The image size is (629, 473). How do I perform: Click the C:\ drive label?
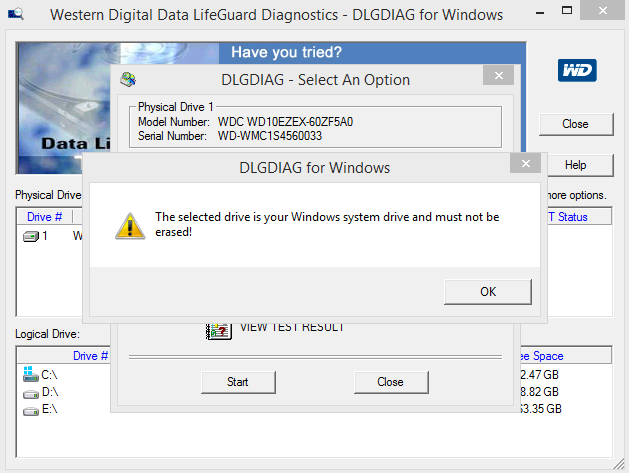click(49, 375)
